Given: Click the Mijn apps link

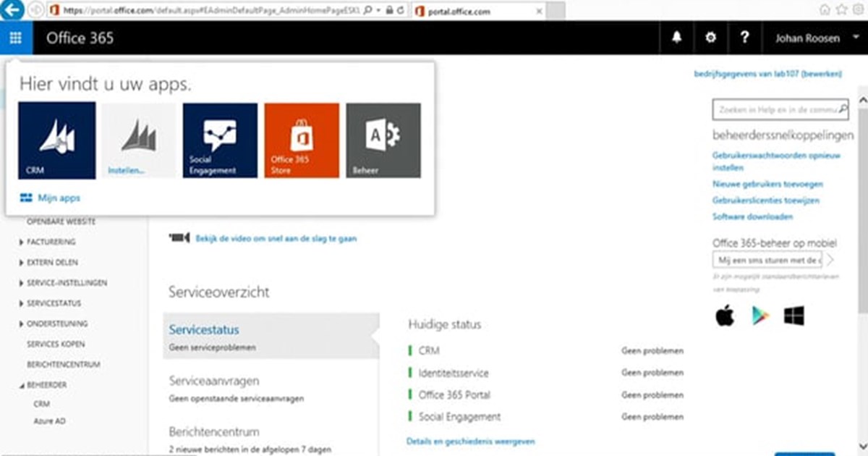Looking at the screenshot, I should 51,197.
